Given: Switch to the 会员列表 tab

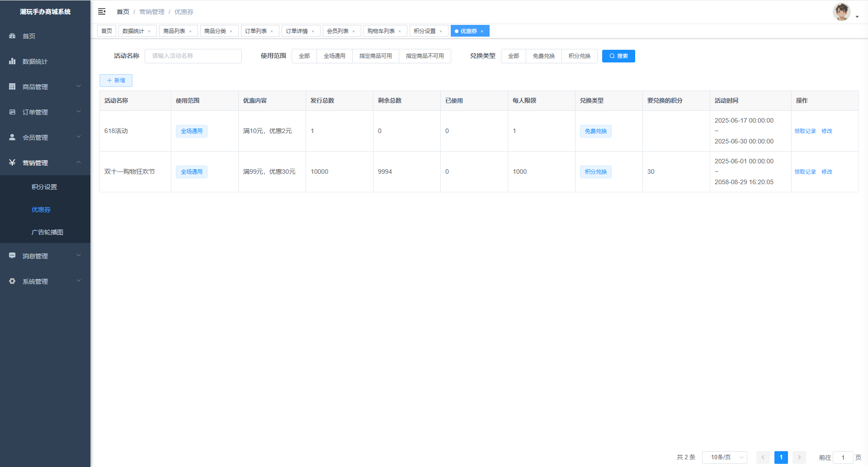Looking at the screenshot, I should pyautogui.click(x=337, y=31).
